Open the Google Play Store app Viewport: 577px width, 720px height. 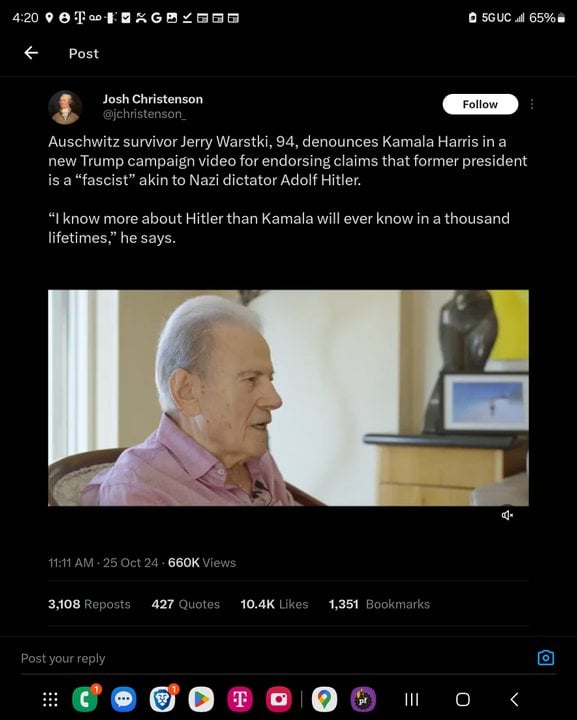click(x=201, y=699)
